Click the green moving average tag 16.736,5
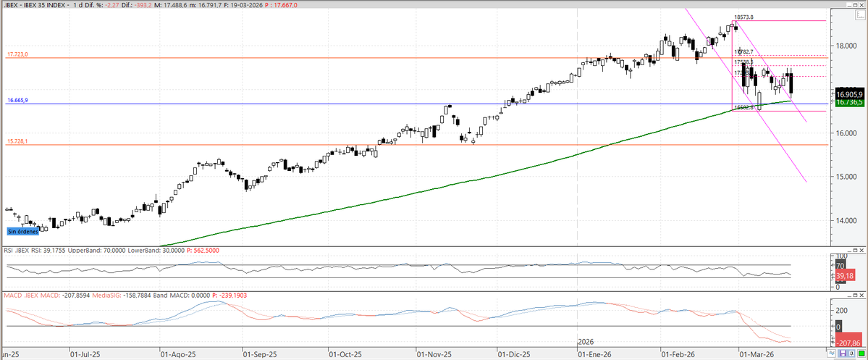Screen dimensions: 868x360 [x=850, y=102]
